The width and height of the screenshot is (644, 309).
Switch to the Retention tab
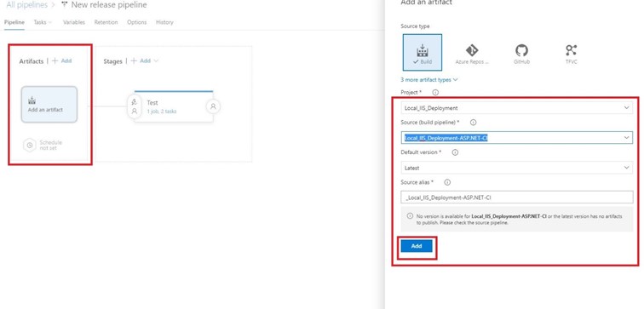(x=106, y=22)
